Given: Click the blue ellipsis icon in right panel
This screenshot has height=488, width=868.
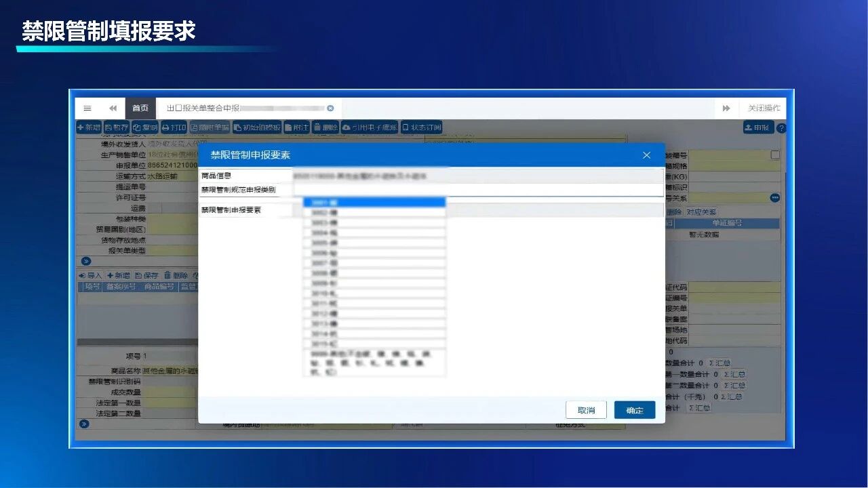Looking at the screenshot, I should pos(774,198).
